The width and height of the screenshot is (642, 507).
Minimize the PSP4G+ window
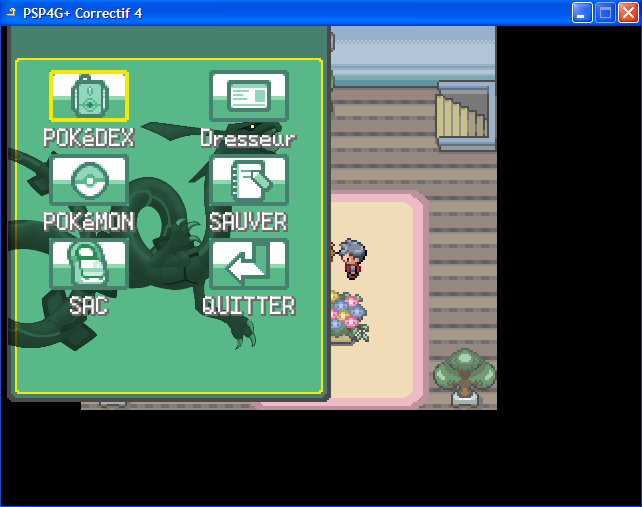click(x=582, y=13)
